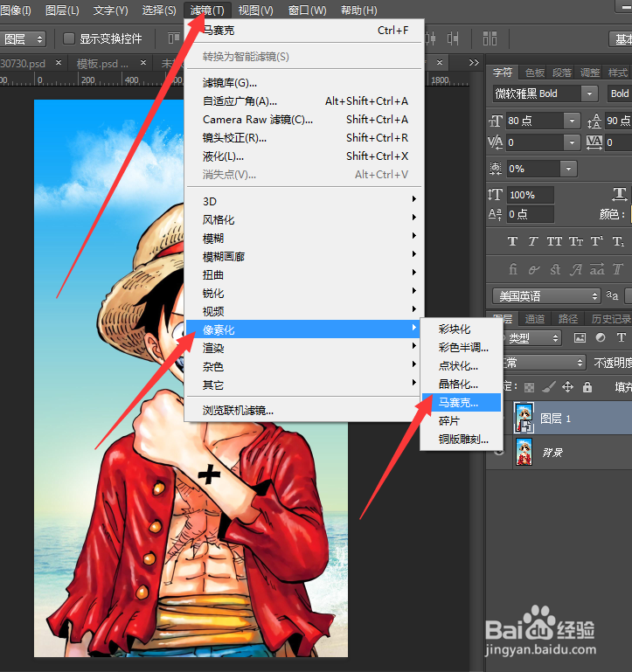Filter layers by type T icon

coord(621,337)
